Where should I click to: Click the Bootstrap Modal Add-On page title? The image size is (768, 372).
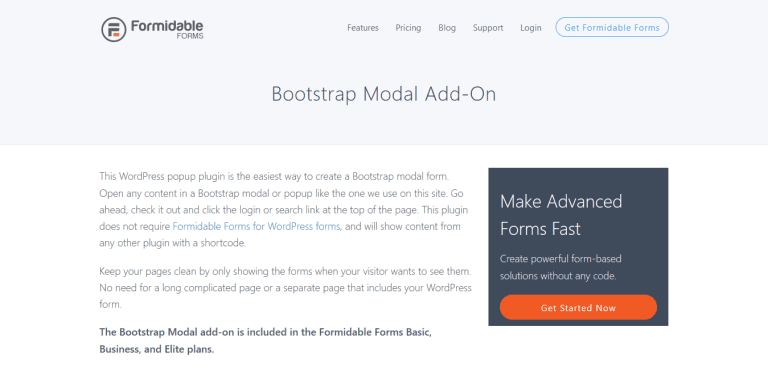point(384,94)
